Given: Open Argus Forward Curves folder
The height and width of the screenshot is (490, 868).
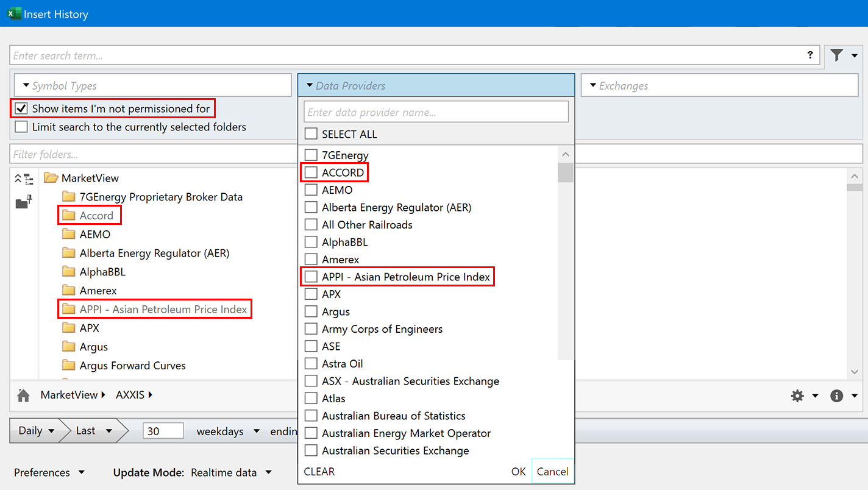Looking at the screenshot, I should click(x=124, y=366).
